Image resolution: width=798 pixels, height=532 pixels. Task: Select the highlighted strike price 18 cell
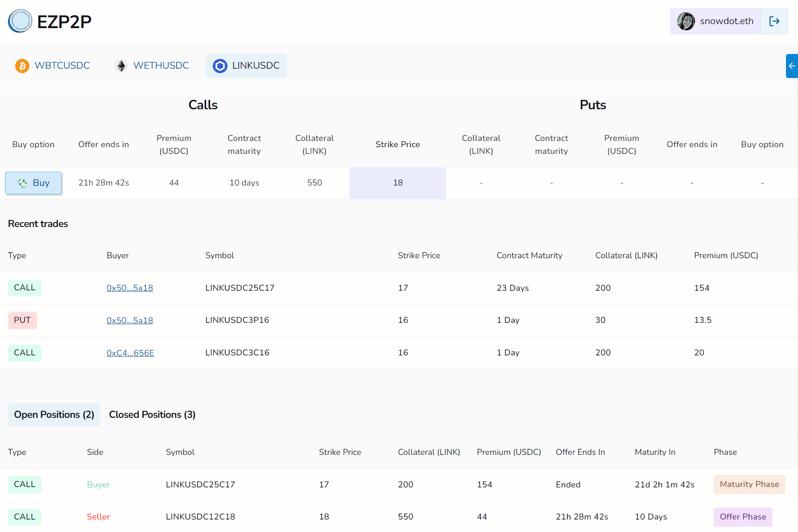click(398, 183)
